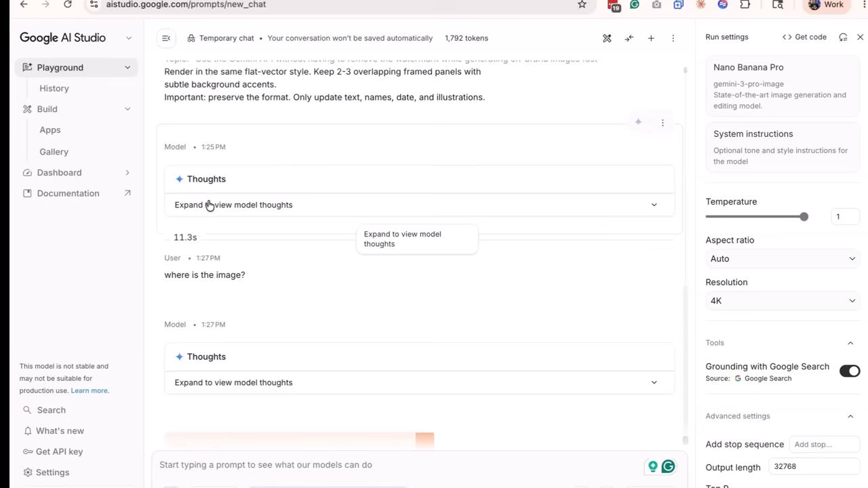This screenshot has width=868, height=488.
Task: Start a new chat with plus icon
Action: (651, 38)
